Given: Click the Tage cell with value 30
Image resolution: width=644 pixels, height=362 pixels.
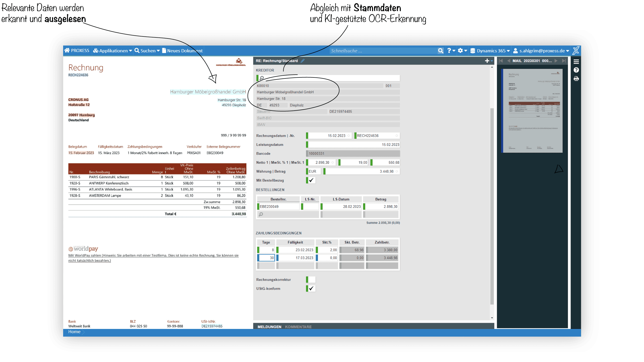Looking at the screenshot, I should [x=266, y=258].
